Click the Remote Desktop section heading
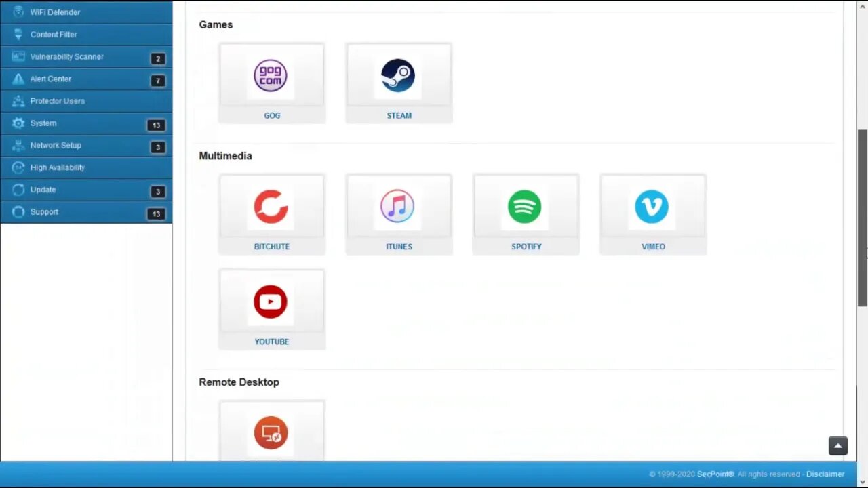 pyautogui.click(x=239, y=382)
